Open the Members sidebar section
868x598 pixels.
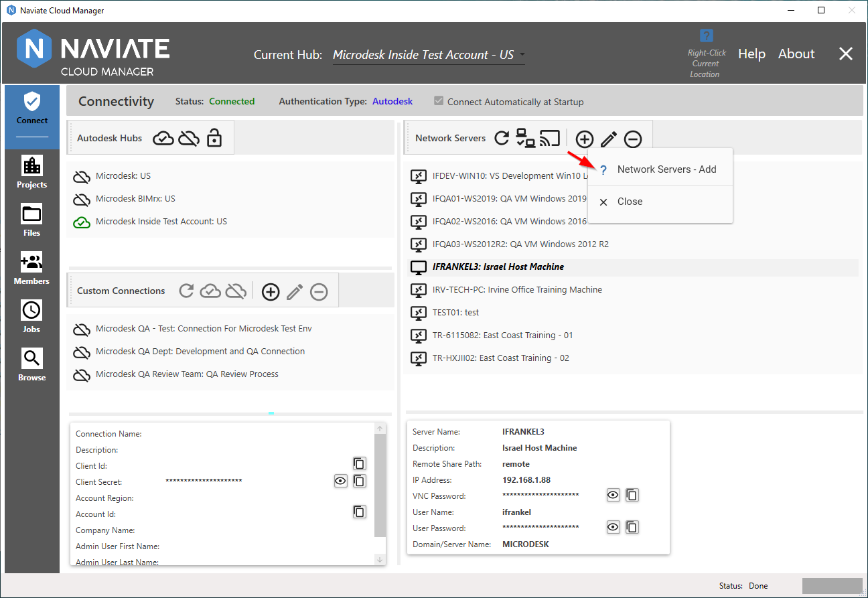[32, 269]
